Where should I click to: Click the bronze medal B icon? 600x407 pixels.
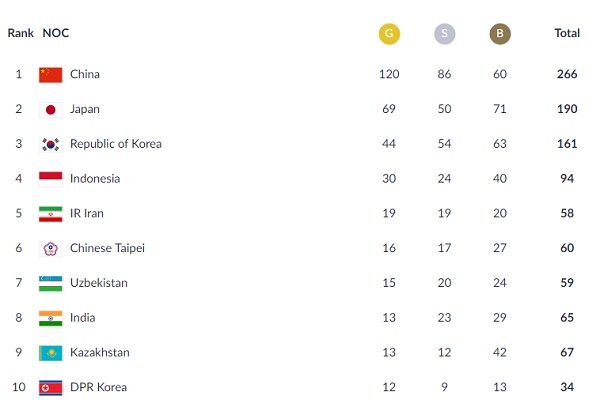click(500, 34)
